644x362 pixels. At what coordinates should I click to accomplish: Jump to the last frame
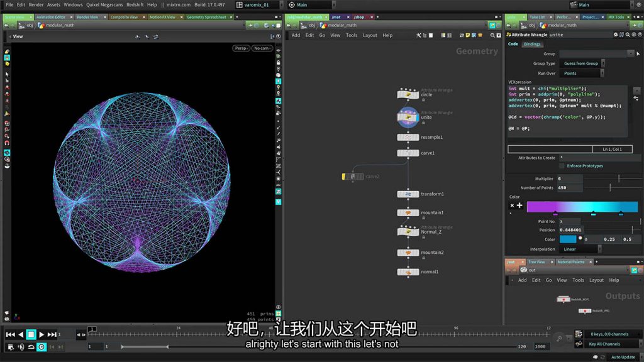52,334
